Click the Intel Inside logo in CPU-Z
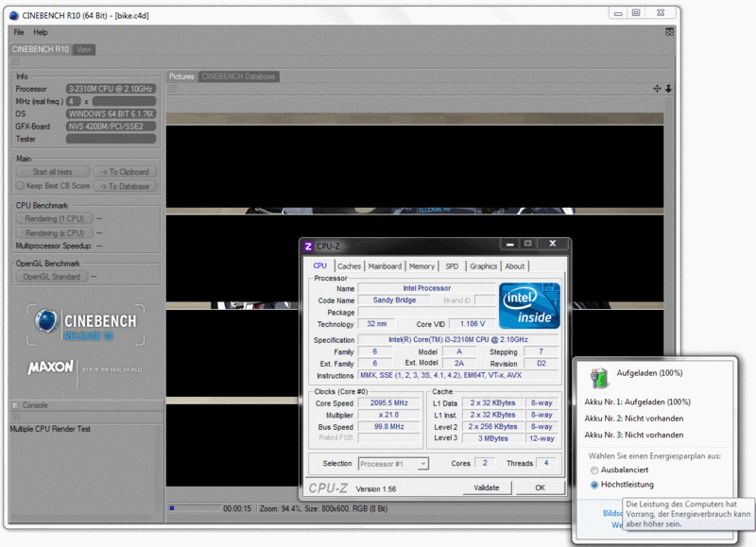Image resolution: width=756 pixels, height=547 pixels. coord(529,304)
